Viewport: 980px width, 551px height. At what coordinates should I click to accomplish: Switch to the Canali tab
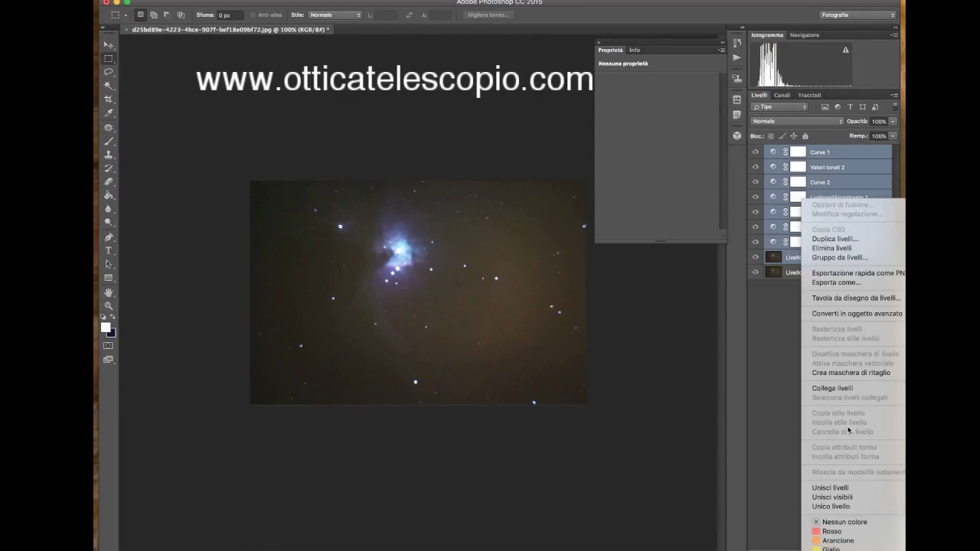(782, 95)
